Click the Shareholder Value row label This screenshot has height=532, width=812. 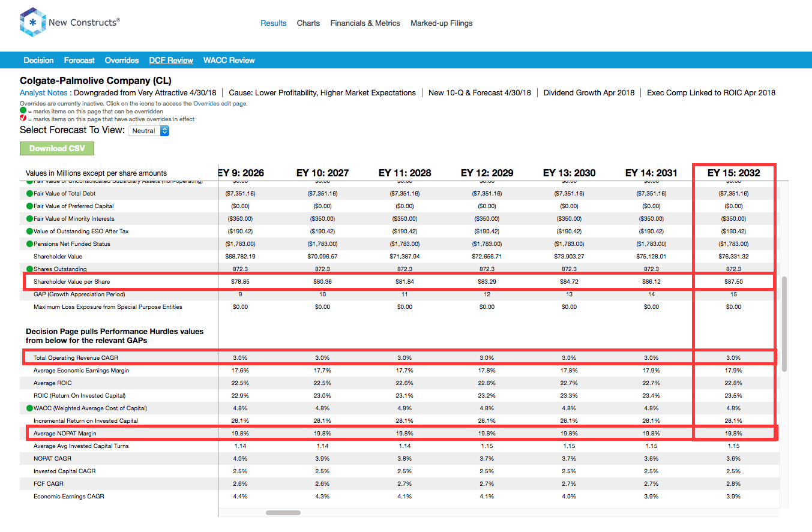pyautogui.click(x=58, y=257)
